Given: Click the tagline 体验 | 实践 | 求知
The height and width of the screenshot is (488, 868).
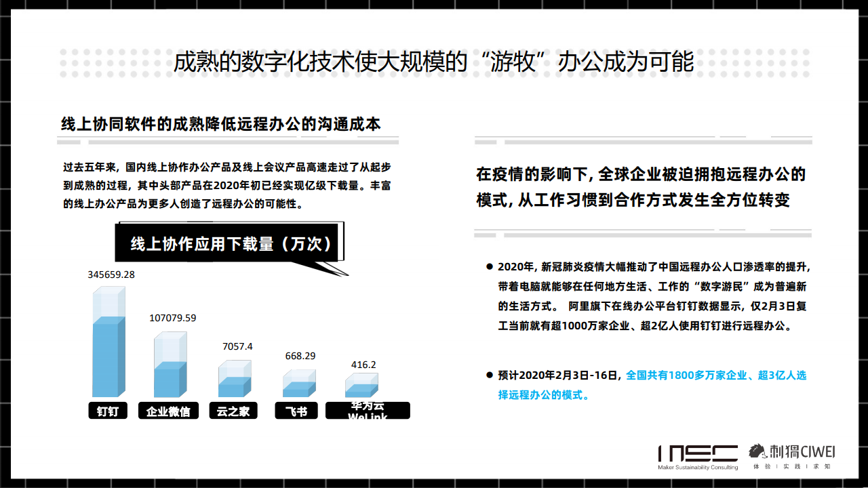Looking at the screenshot, I should (792, 466).
